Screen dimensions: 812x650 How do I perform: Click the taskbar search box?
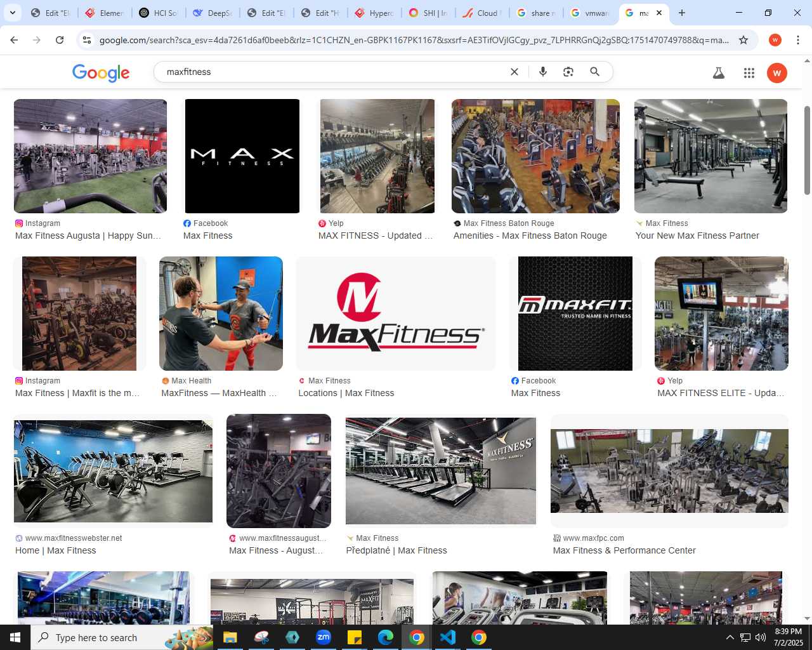click(x=122, y=637)
